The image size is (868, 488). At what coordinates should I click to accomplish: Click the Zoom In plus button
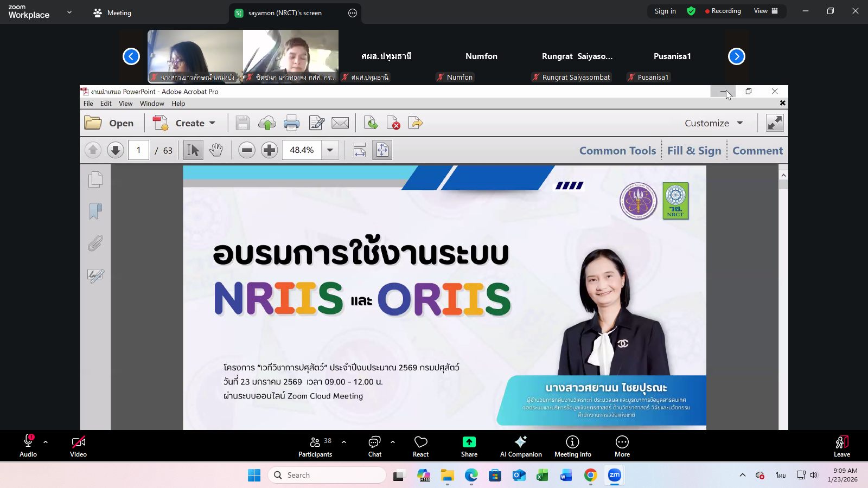[x=269, y=150]
